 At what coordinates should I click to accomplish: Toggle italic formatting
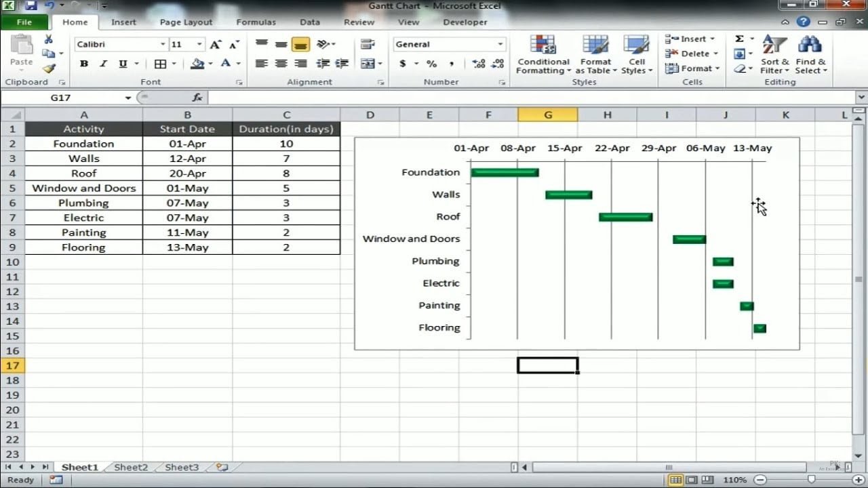click(104, 64)
